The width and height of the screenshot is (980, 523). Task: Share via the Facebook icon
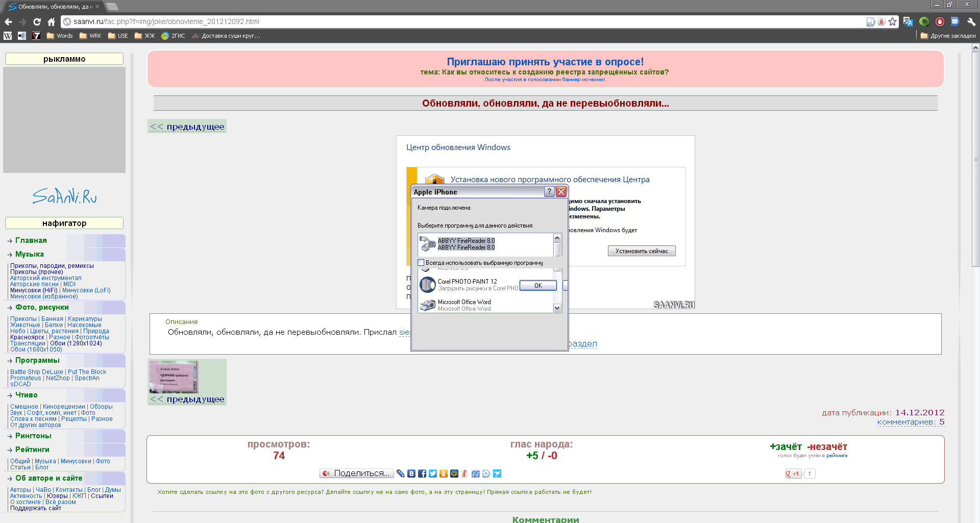coord(422,474)
